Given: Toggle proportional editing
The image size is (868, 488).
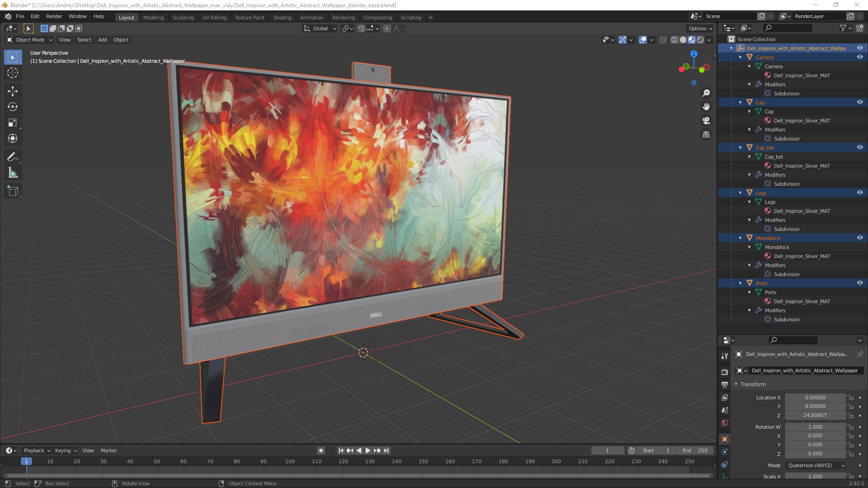Looking at the screenshot, I should point(387,28).
